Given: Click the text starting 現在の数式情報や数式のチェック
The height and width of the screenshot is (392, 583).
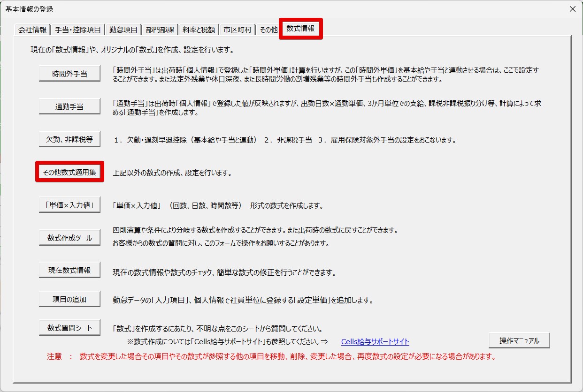Looking at the screenshot, I should pos(225,272).
